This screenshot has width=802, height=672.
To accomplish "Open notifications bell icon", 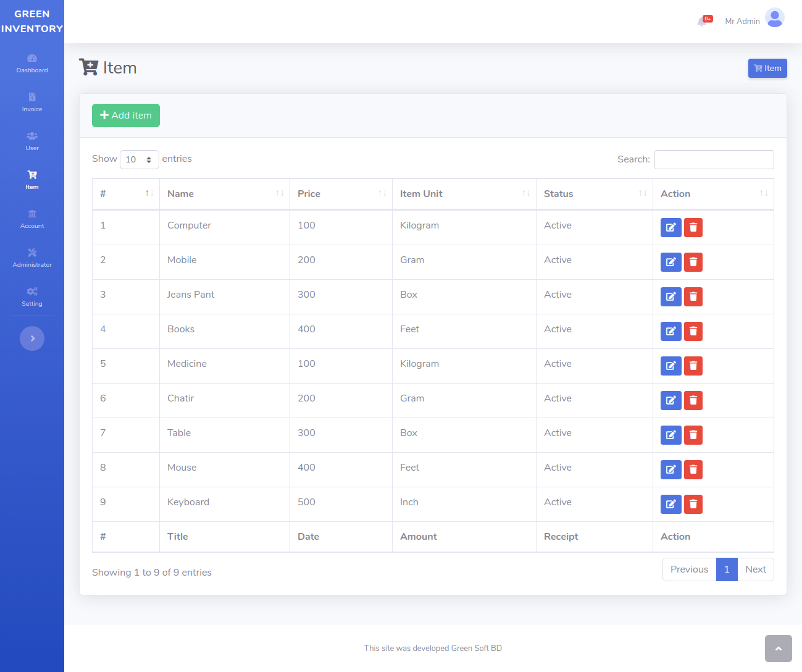I will coord(703,21).
